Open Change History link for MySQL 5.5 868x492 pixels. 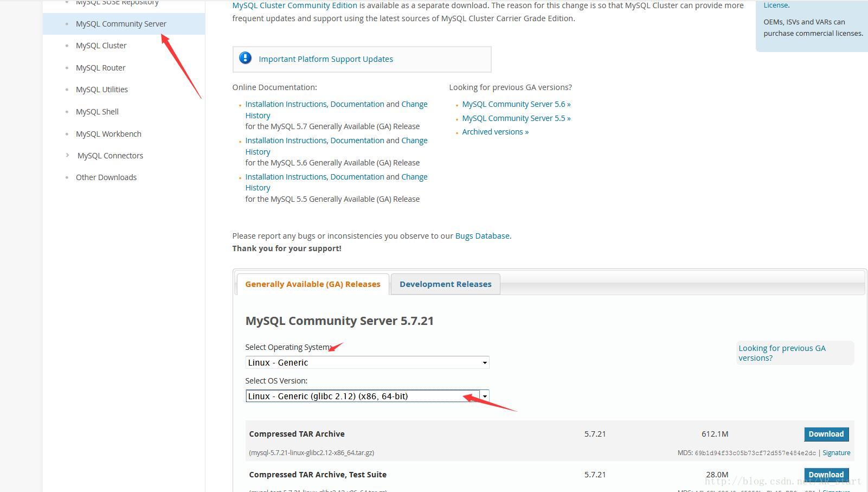click(x=414, y=177)
